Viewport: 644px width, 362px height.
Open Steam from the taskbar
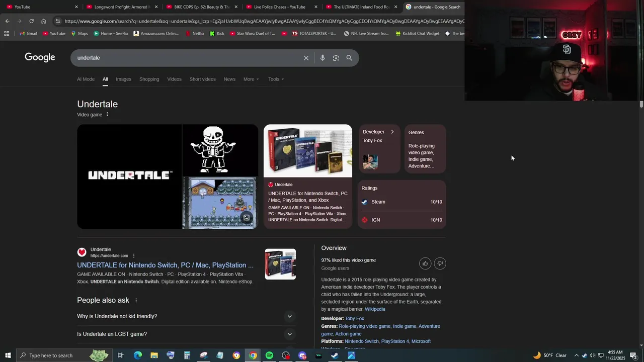pyautogui.click(x=335, y=355)
